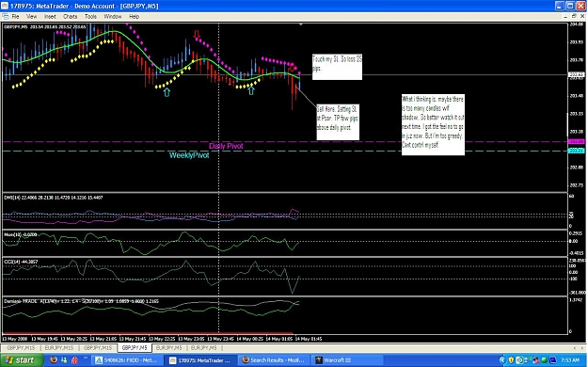Click the 202.73 price on the scale
This screenshot has width=588, height=367.
coord(577,185)
